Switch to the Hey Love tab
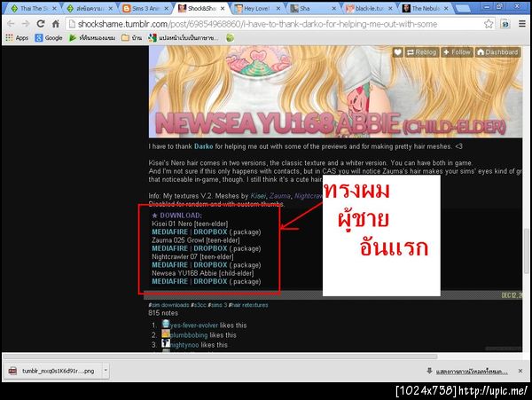The image size is (532, 400). (x=256, y=8)
